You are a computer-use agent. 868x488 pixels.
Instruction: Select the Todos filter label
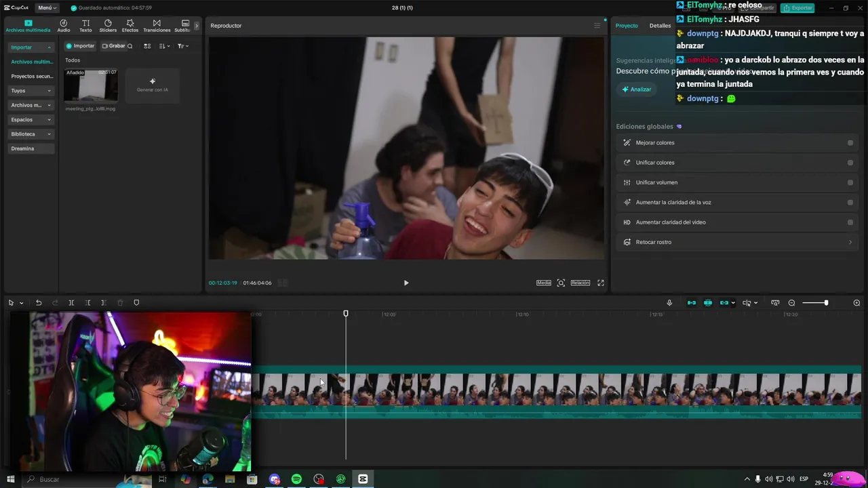tap(73, 60)
